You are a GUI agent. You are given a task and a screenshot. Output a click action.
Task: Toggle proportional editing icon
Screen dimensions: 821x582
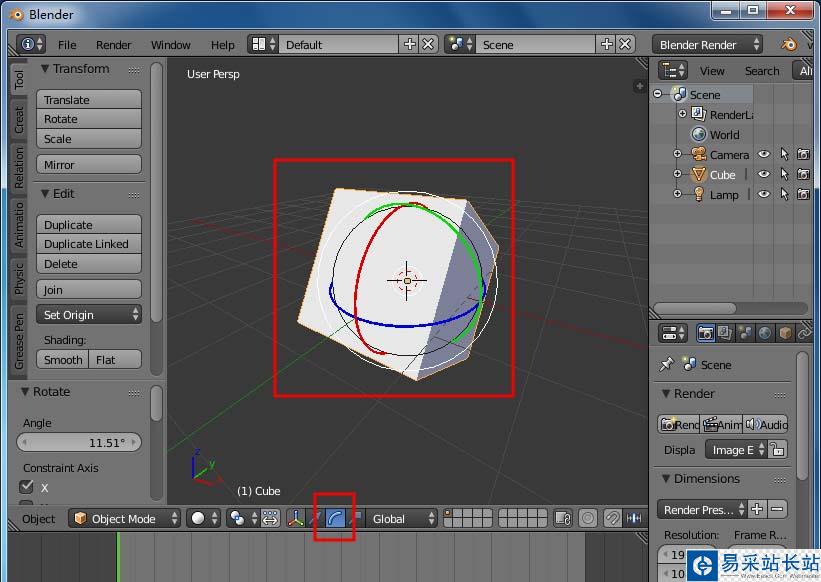(587, 518)
